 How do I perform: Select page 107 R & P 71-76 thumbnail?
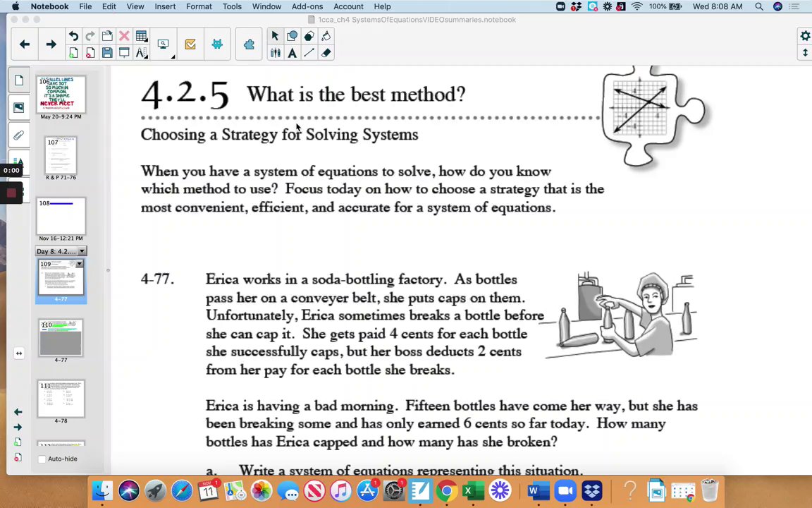[x=61, y=155]
